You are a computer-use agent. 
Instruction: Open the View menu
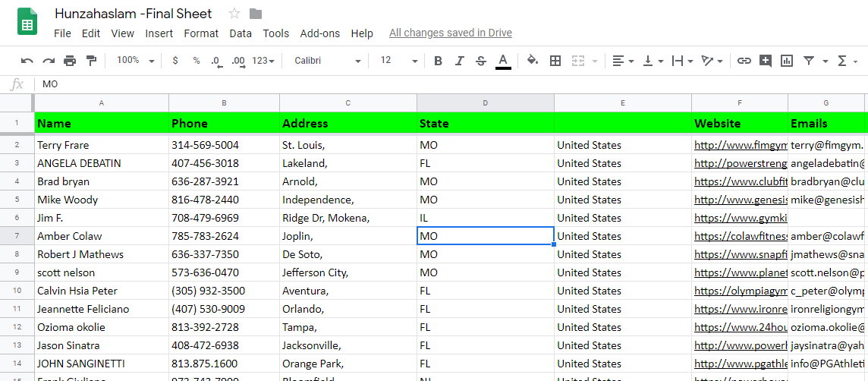(122, 33)
